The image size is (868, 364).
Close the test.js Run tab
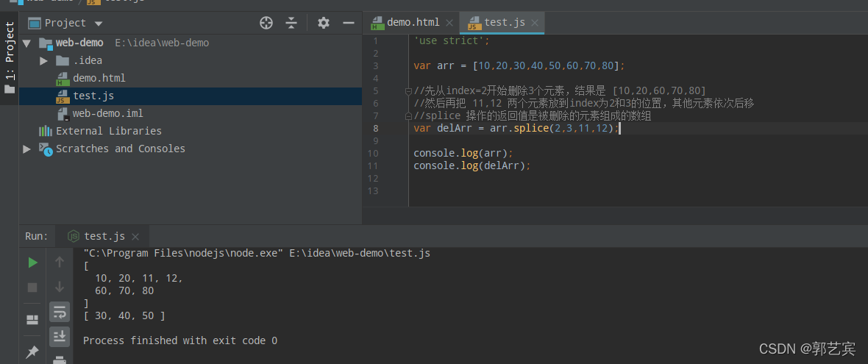click(x=135, y=237)
